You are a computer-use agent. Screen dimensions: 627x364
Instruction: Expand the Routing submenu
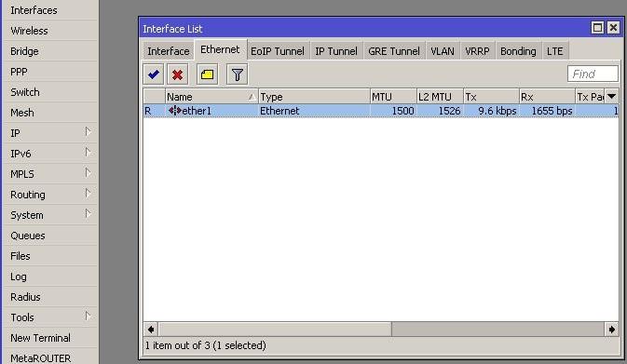88,194
